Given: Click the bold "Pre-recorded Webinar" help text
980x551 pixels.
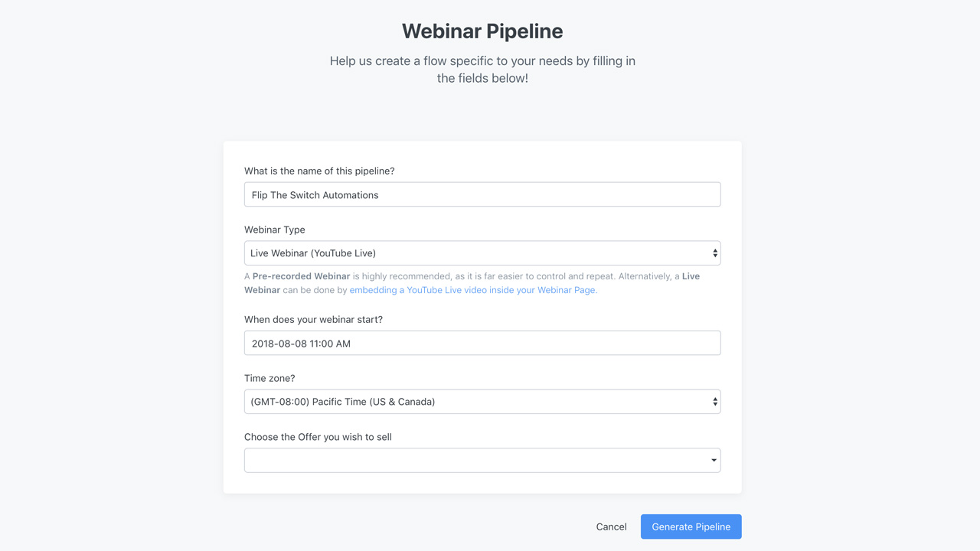Looking at the screenshot, I should tap(301, 276).
